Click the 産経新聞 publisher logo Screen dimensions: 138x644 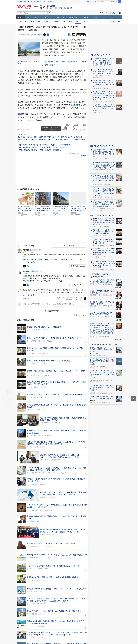point(77,35)
